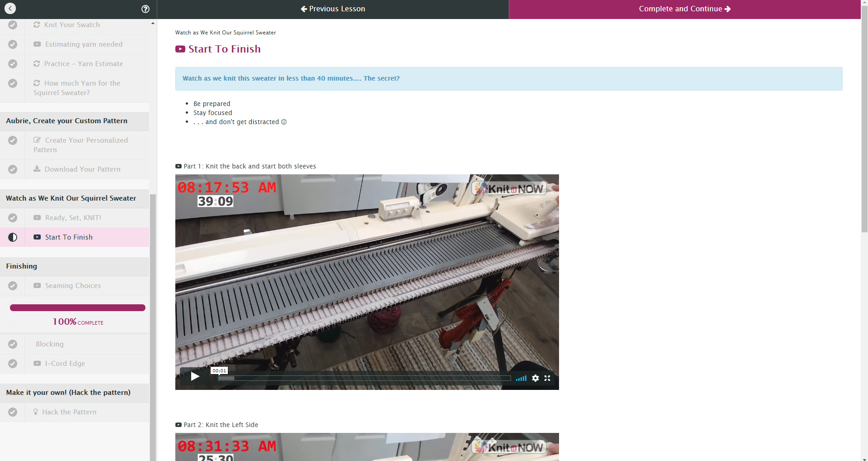Enter fullscreen on Part 1 video
Viewport: 868px width, 461px height.
coord(547,378)
